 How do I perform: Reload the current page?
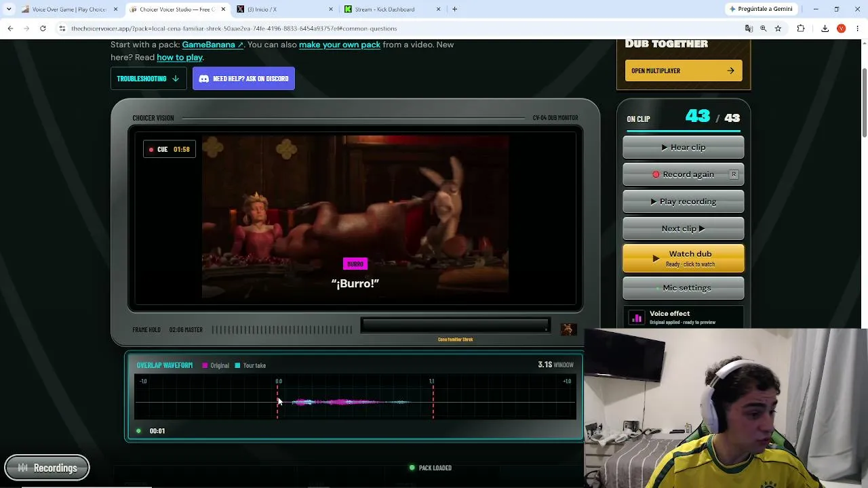tap(43, 28)
